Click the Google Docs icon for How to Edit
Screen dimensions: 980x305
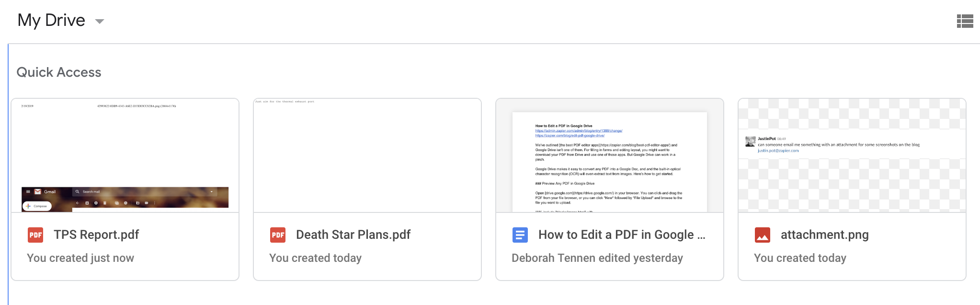click(520, 235)
